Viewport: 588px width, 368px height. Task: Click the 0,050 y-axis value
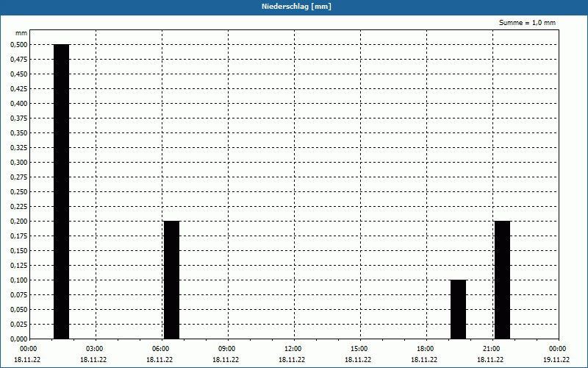pyautogui.click(x=19, y=309)
